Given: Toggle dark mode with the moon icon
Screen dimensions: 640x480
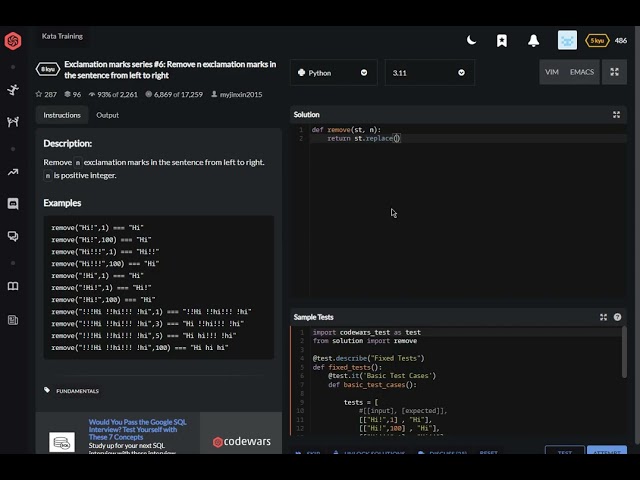Looking at the screenshot, I should click(x=471, y=40).
